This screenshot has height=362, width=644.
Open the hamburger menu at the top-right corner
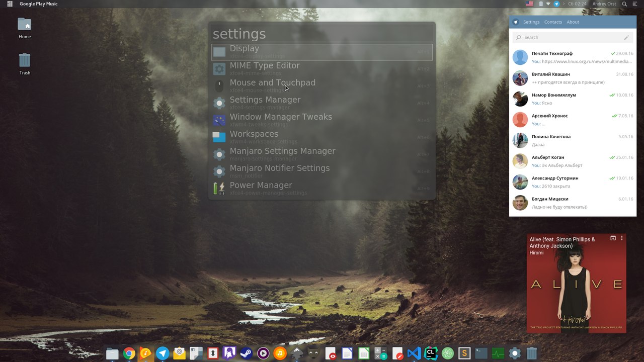tap(635, 4)
